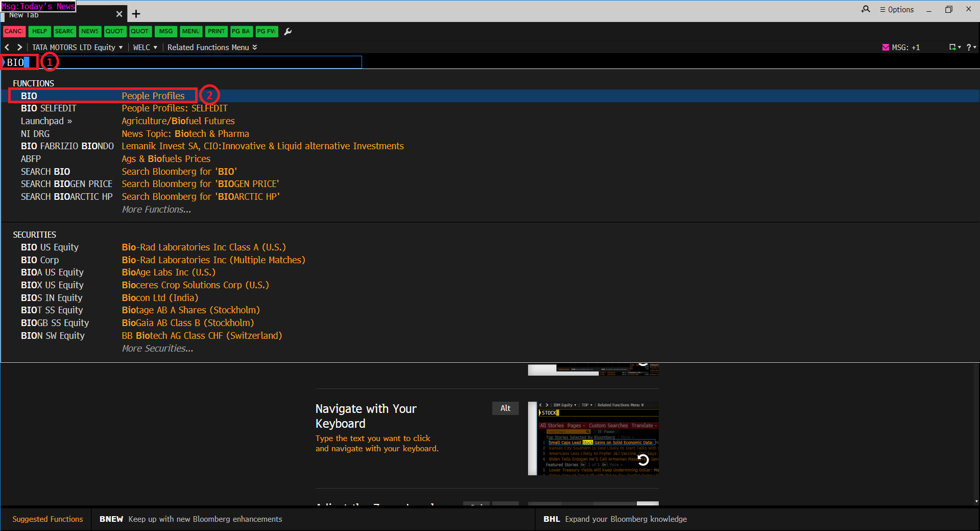Click the BIO command input field

tap(182, 62)
